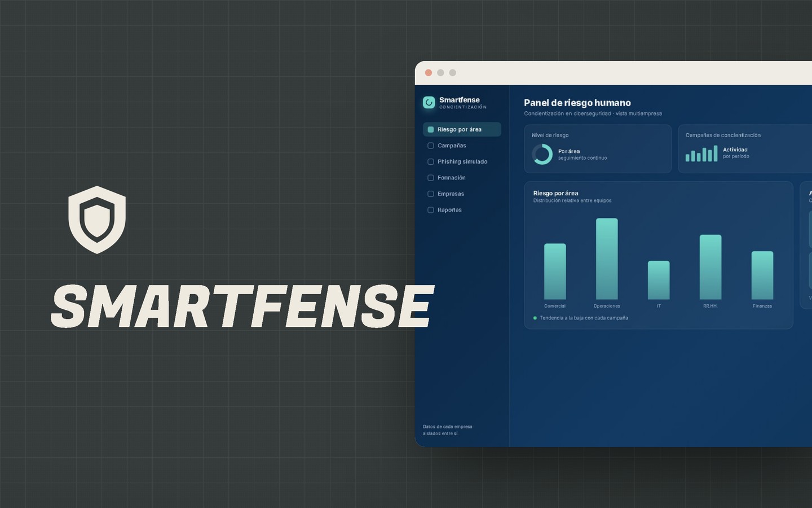Image resolution: width=812 pixels, height=508 pixels.
Task: Open Riesgo por área in sidebar
Action: point(462,129)
